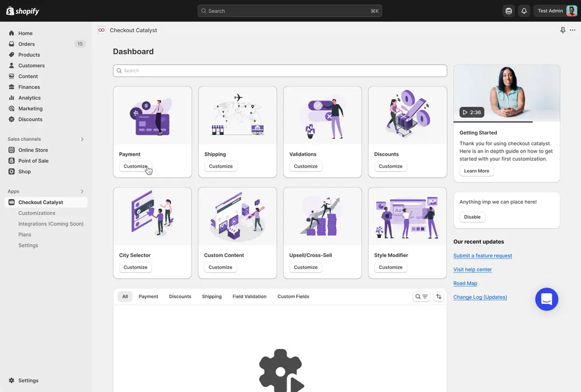Open the three-dots app menu
Viewport: 581px width, 392px height.
pyautogui.click(x=572, y=31)
